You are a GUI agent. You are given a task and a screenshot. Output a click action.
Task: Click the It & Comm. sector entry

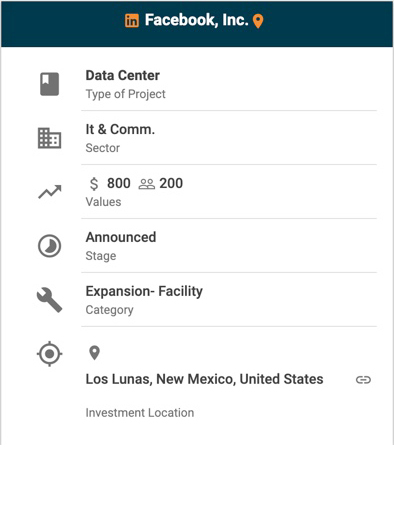(x=120, y=129)
